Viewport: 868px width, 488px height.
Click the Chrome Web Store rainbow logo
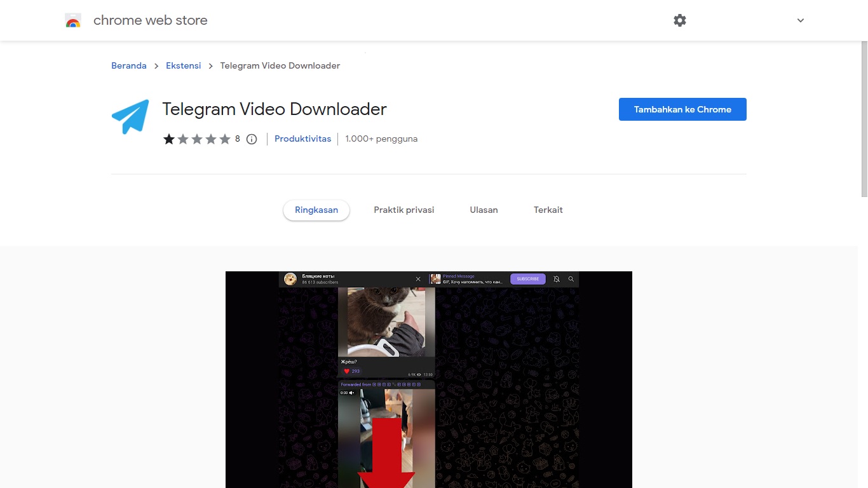[x=73, y=21]
